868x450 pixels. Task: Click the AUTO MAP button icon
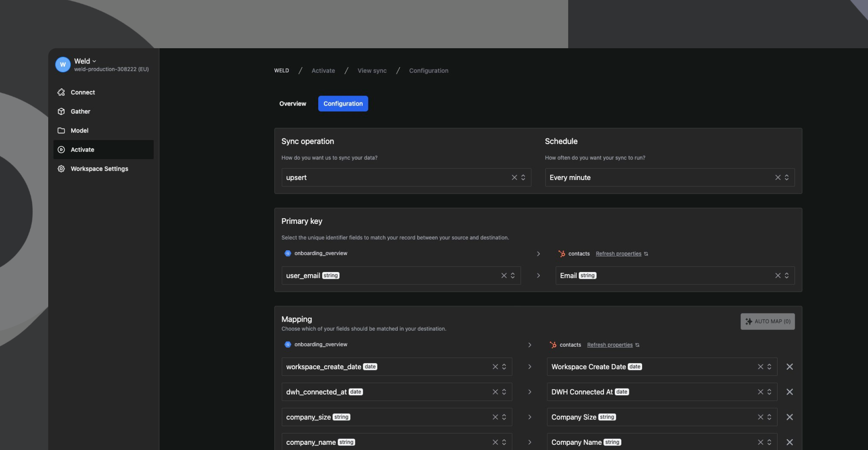(x=749, y=321)
